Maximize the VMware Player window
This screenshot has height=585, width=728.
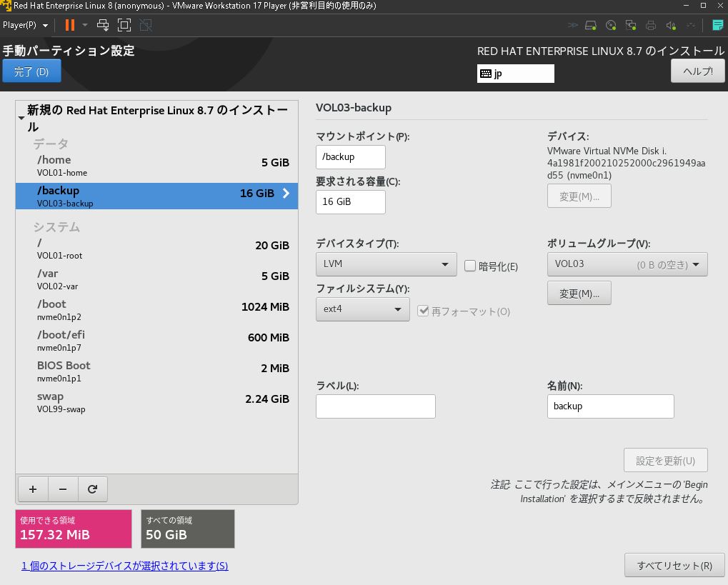click(704, 6)
